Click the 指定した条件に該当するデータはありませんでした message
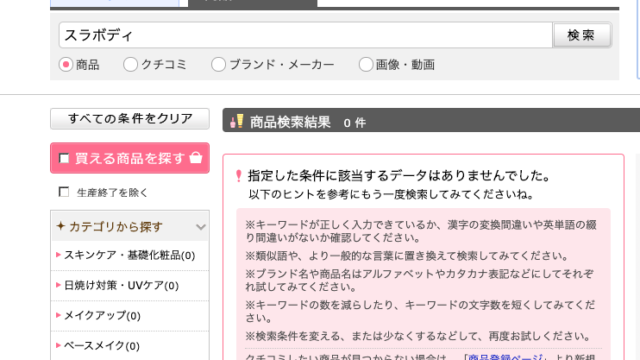Viewport: 640px width, 360px height. tap(400, 176)
